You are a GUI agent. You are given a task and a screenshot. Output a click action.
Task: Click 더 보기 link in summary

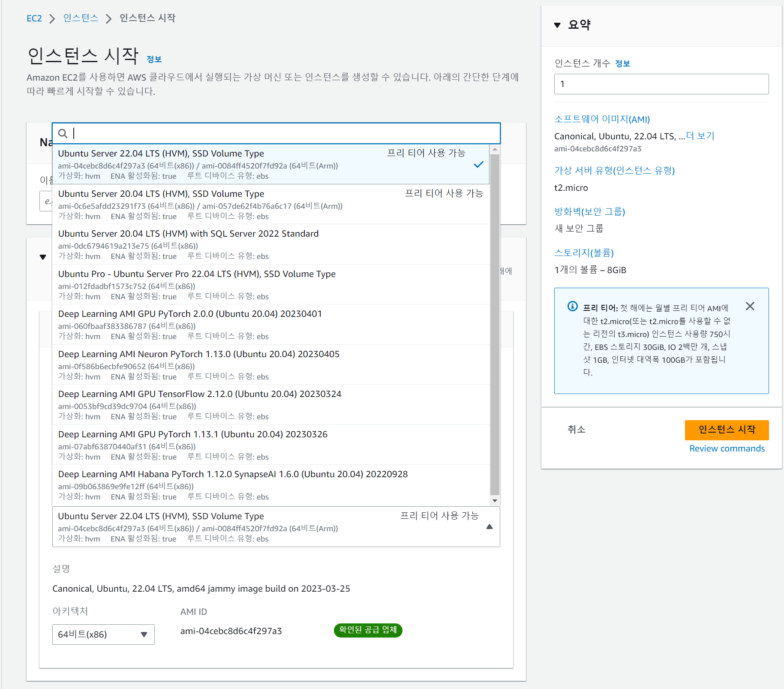(x=700, y=136)
